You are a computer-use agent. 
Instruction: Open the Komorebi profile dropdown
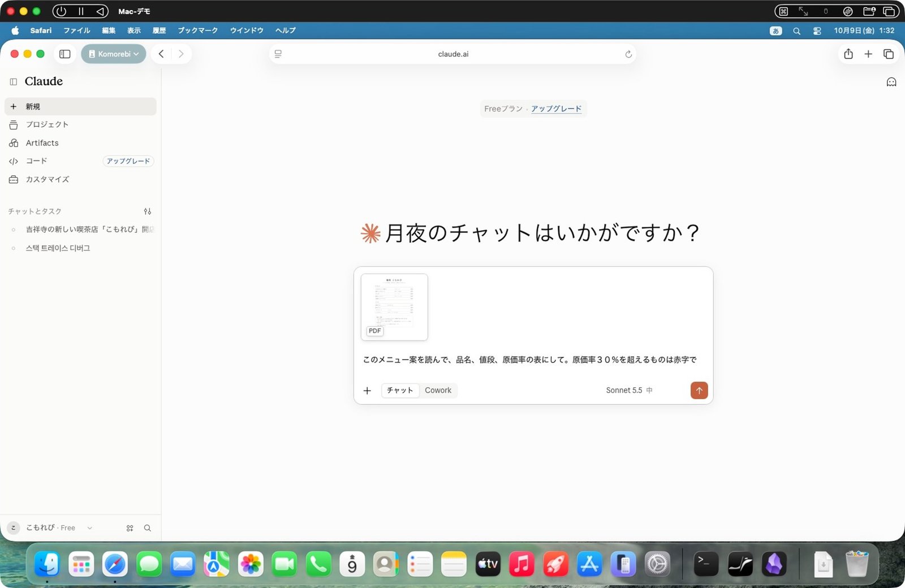point(114,54)
